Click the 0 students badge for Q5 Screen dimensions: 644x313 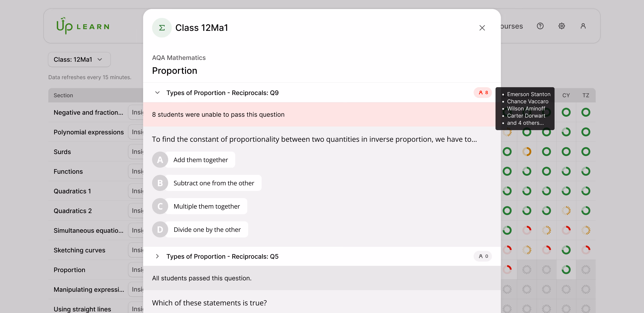click(x=483, y=256)
